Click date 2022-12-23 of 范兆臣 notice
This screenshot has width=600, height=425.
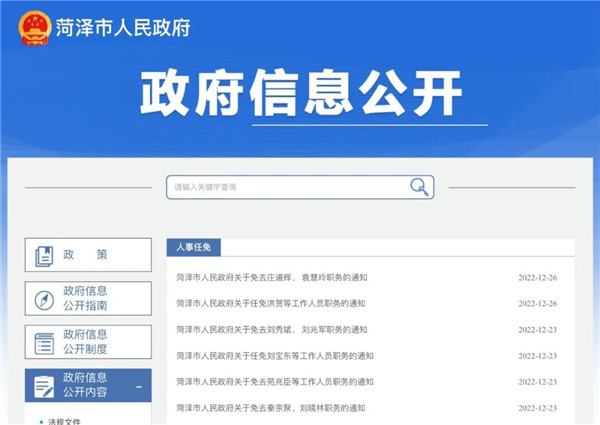click(538, 382)
